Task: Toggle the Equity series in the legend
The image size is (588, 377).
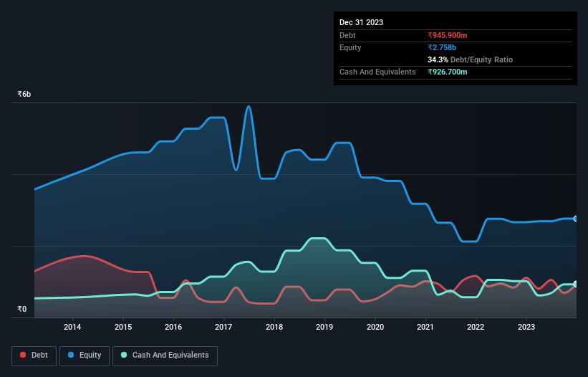Action: 85,355
